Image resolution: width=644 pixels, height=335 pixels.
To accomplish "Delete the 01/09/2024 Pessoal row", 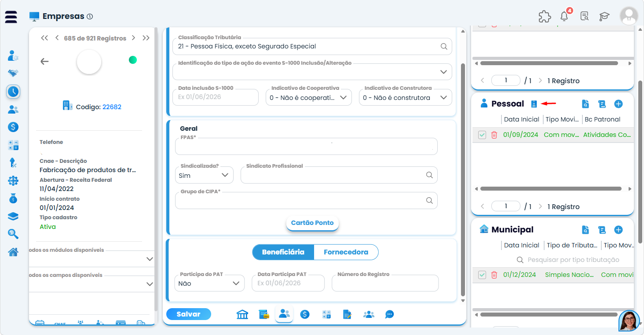I will [x=494, y=135].
